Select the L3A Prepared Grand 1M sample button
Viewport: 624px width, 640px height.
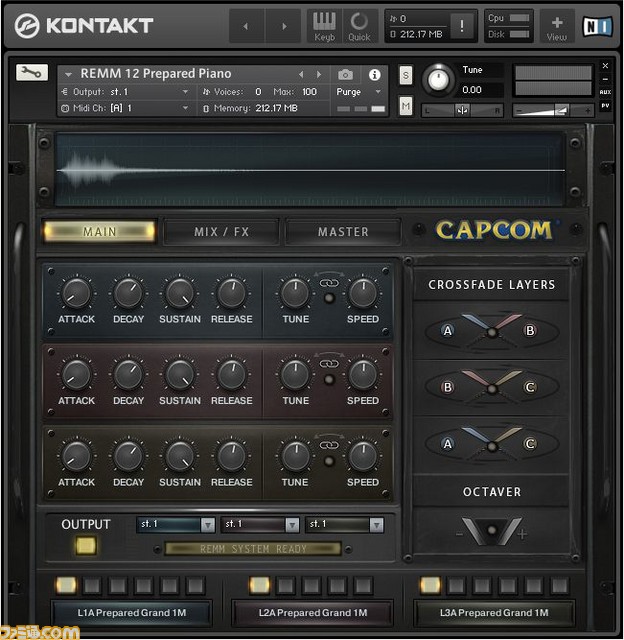point(494,613)
